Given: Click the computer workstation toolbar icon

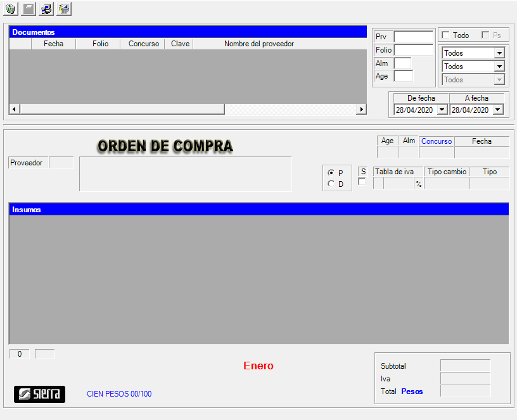Looking at the screenshot, I should 46,9.
